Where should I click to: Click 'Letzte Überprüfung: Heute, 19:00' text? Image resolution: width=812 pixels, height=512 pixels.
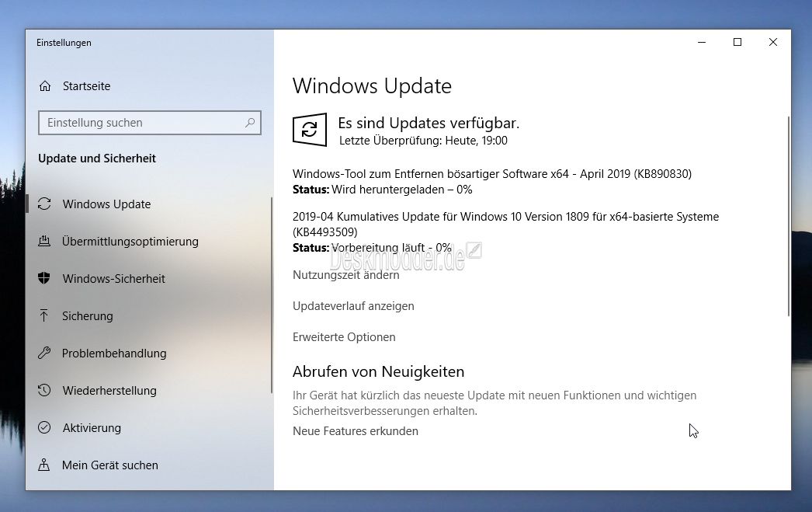click(x=423, y=141)
